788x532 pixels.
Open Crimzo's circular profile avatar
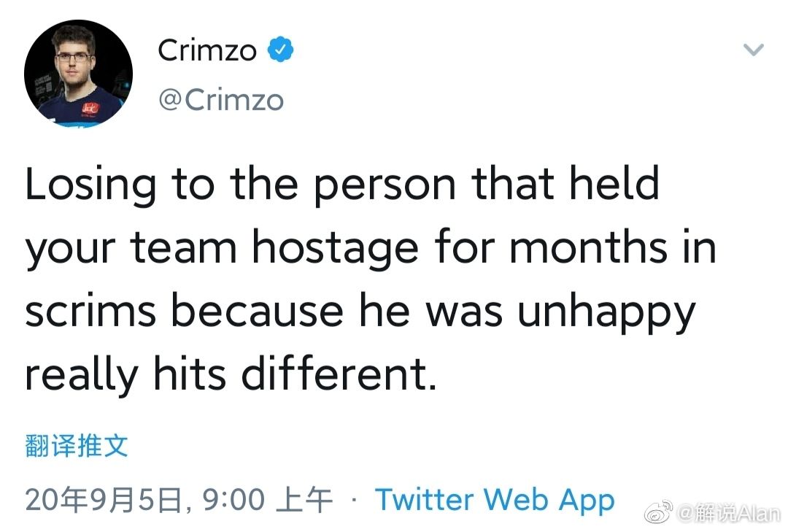78,73
